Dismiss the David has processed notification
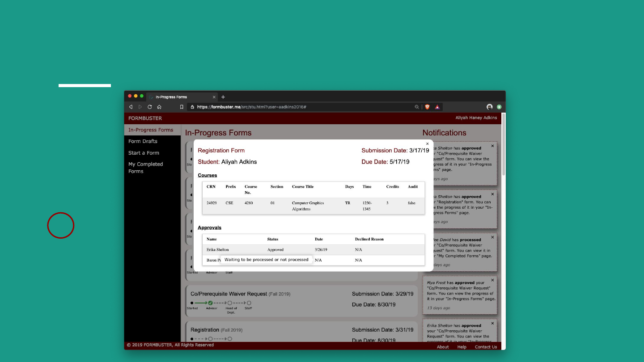 click(x=492, y=237)
